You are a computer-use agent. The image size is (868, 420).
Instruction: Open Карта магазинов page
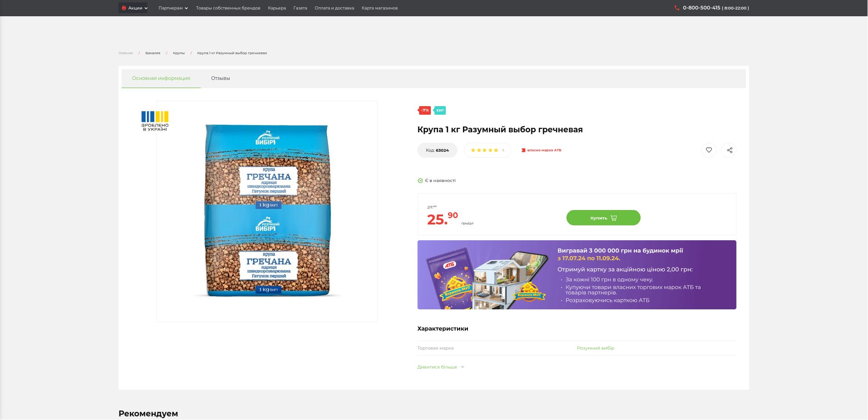[380, 8]
